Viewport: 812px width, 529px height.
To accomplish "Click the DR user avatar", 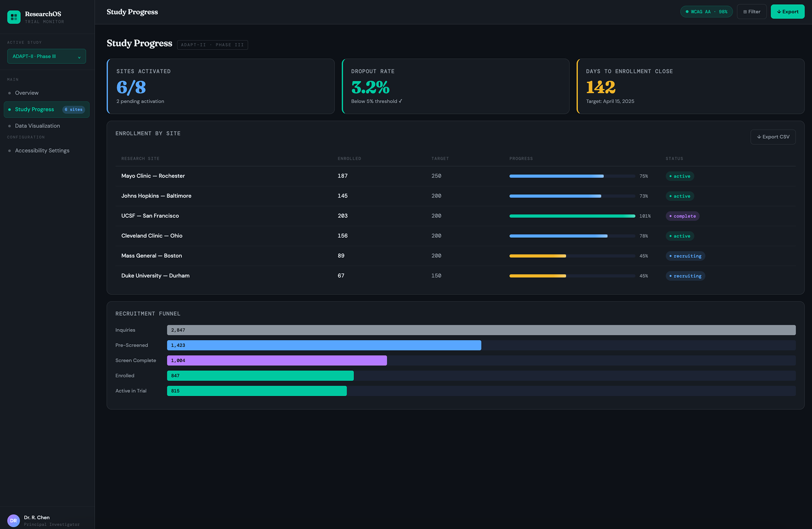I will pos(14,521).
